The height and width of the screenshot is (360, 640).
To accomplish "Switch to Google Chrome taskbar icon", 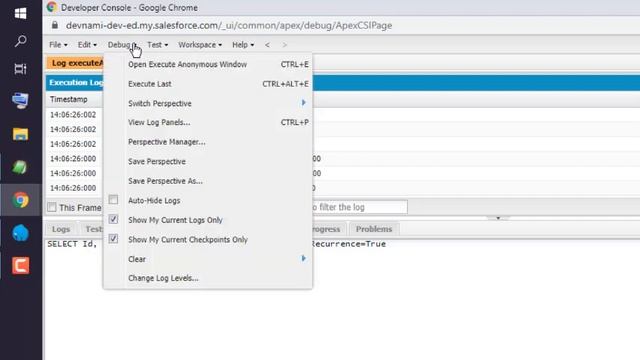I will click(20, 200).
